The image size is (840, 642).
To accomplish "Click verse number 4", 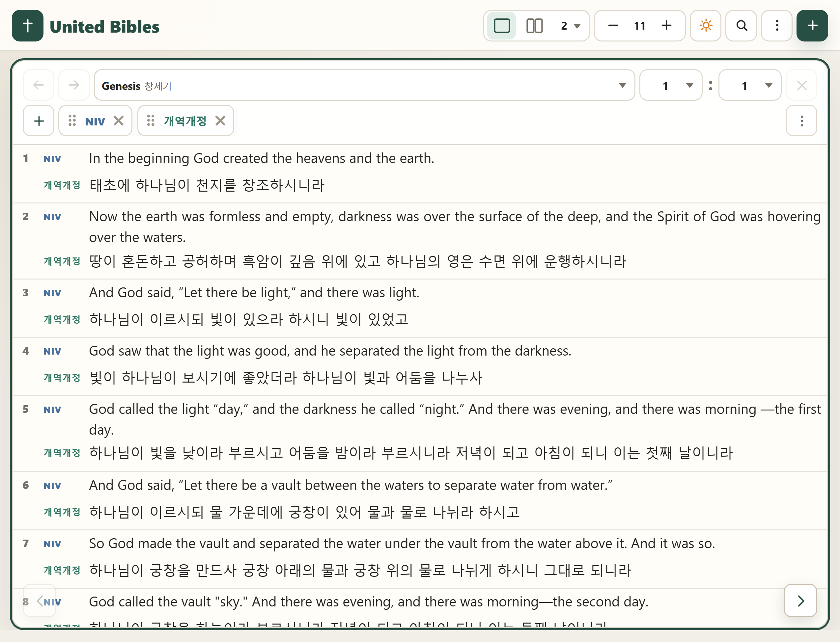I will 26,351.
